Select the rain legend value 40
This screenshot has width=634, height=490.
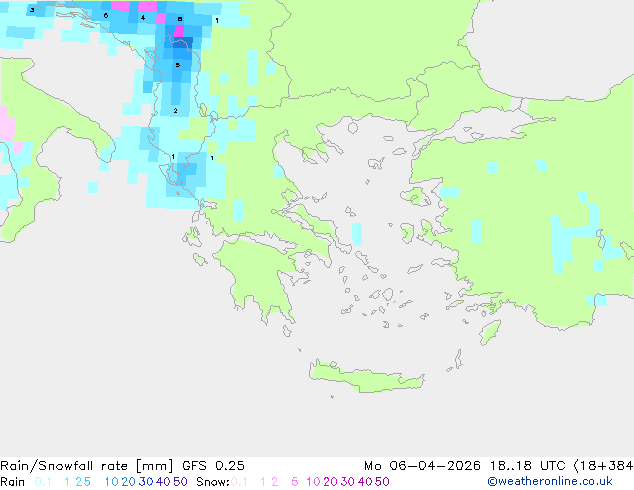[163, 482]
